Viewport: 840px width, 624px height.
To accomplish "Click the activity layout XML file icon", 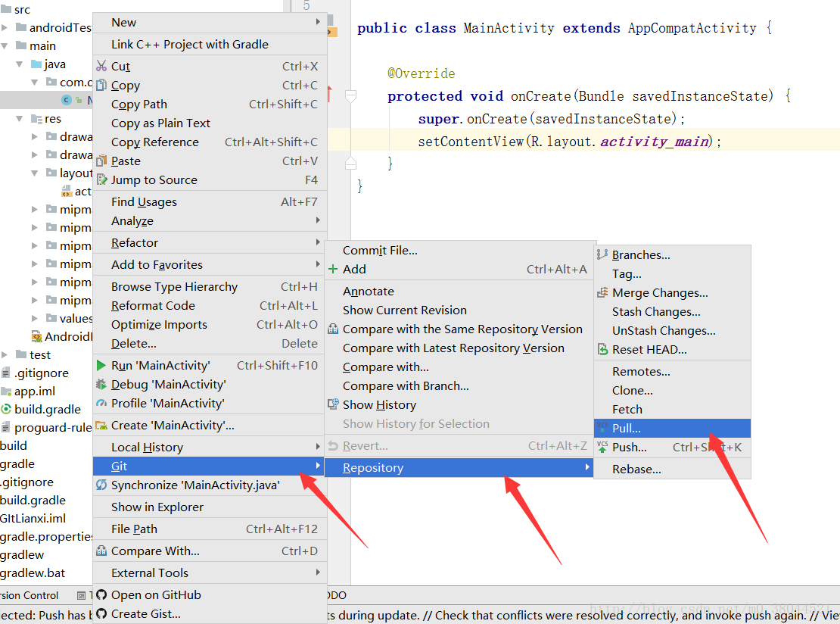I will tap(67, 192).
